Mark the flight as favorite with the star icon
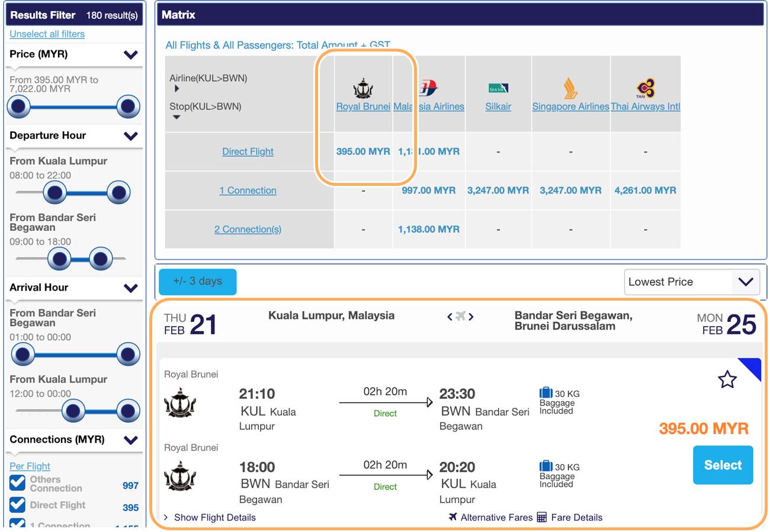Screen dimensions: 770x532 727,379
